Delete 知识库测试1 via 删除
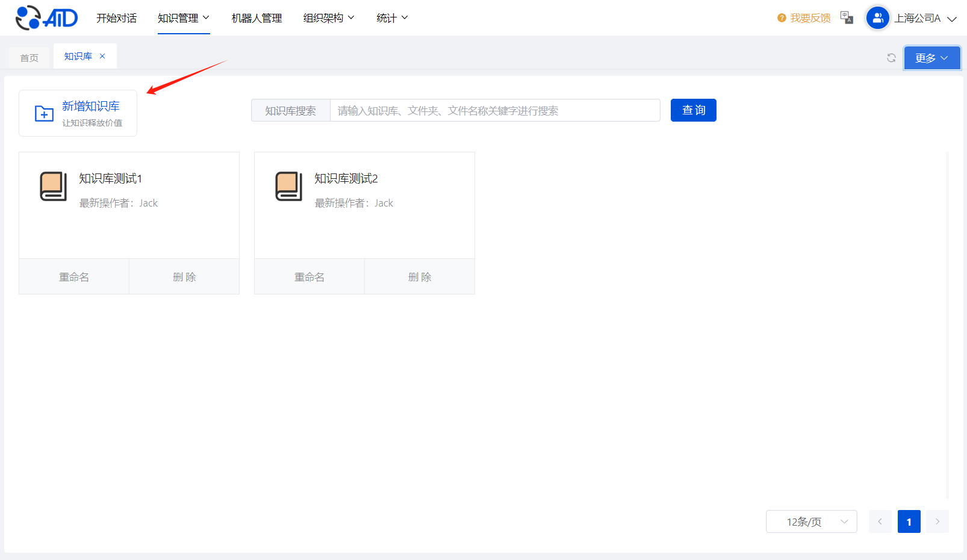 pos(184,276)
